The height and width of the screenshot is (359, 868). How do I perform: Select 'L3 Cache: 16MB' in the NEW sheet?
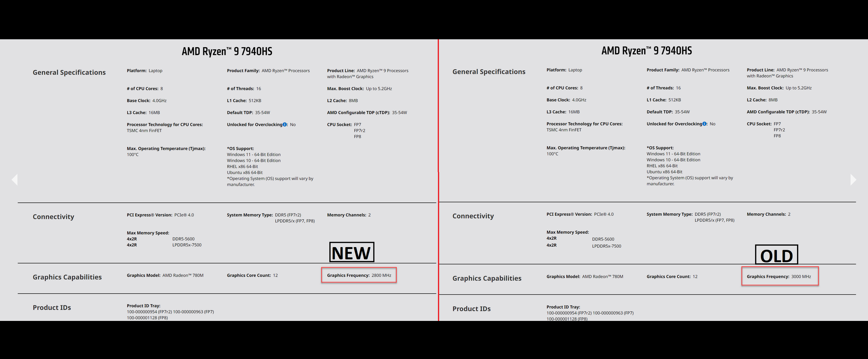[x=143, y=112]
